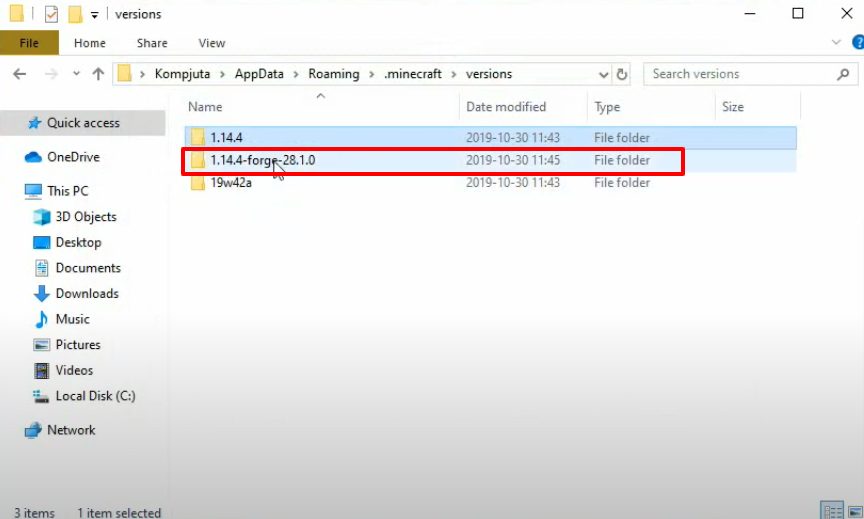
Task: Expand the address bar history dropdown
Action: 603,74
